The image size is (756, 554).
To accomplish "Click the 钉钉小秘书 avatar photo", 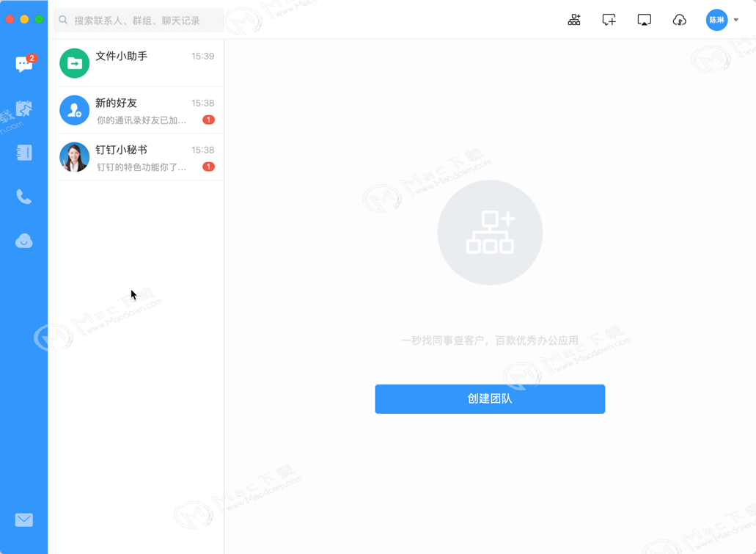I will click(74, 157).
